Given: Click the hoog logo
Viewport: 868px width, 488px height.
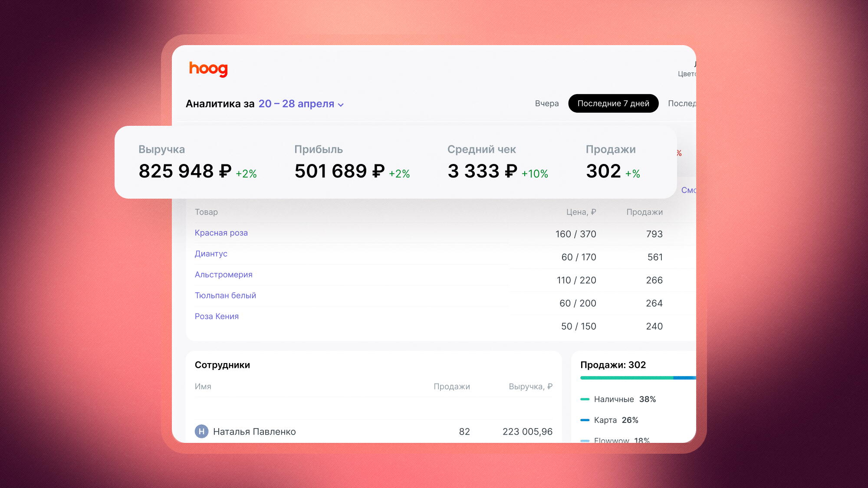Looking at the screenshot, I should pos(208,69).
